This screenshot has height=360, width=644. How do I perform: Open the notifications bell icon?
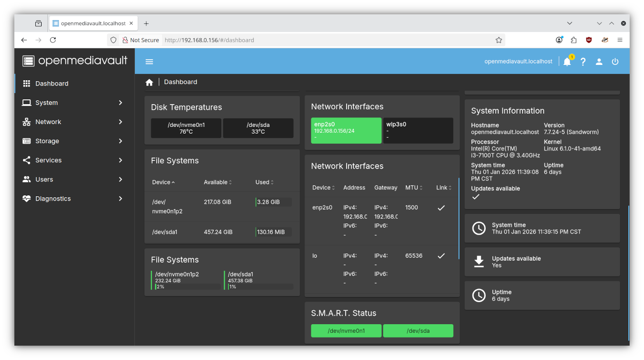(567, 62)
